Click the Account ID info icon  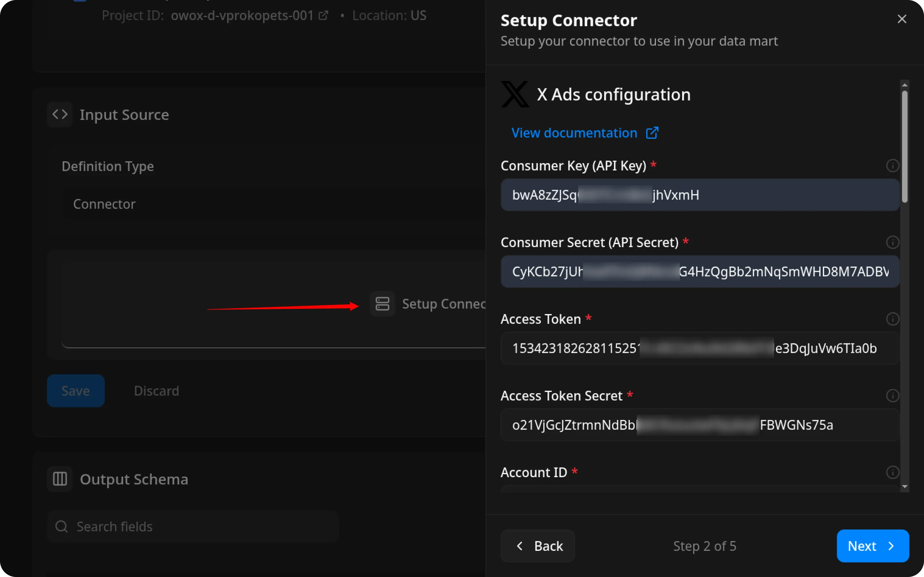click(892, 472)
